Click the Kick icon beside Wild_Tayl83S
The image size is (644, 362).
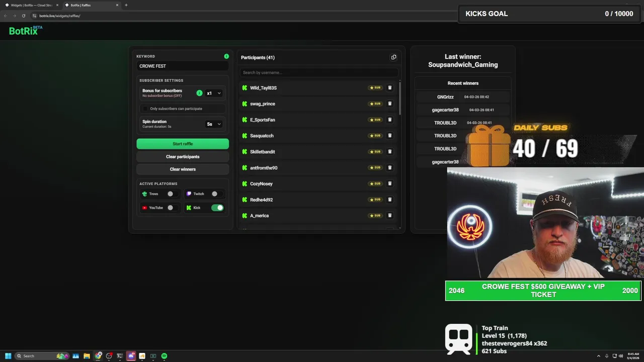pos(245,87)
